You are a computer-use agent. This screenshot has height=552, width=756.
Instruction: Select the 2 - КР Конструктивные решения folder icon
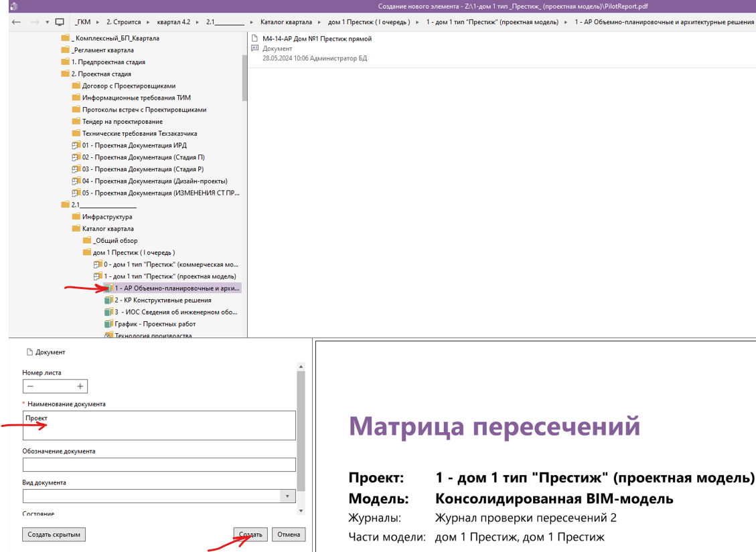tap(108, 300)
